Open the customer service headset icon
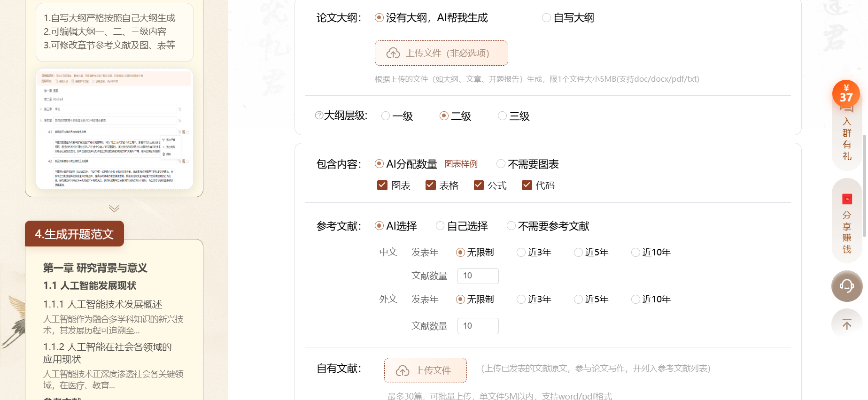This screenshot has width=868, height=400. point(847,286)
